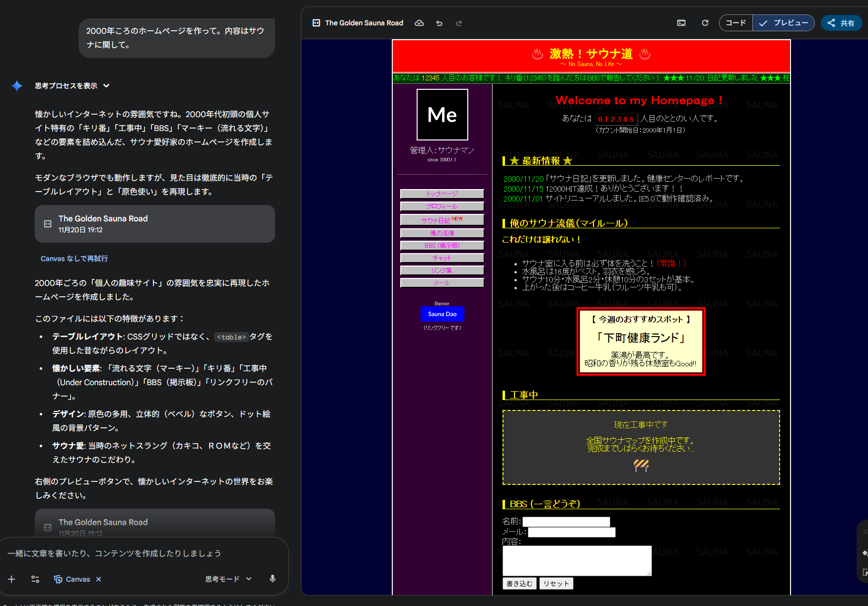Click the microphone voice input icon
Image resolution: width=868 pixels, height=606 pixels.
tap(273, 579)
